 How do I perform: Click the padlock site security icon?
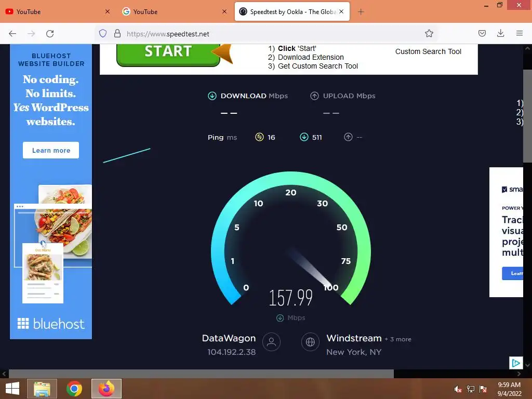[x=117, y=33]
